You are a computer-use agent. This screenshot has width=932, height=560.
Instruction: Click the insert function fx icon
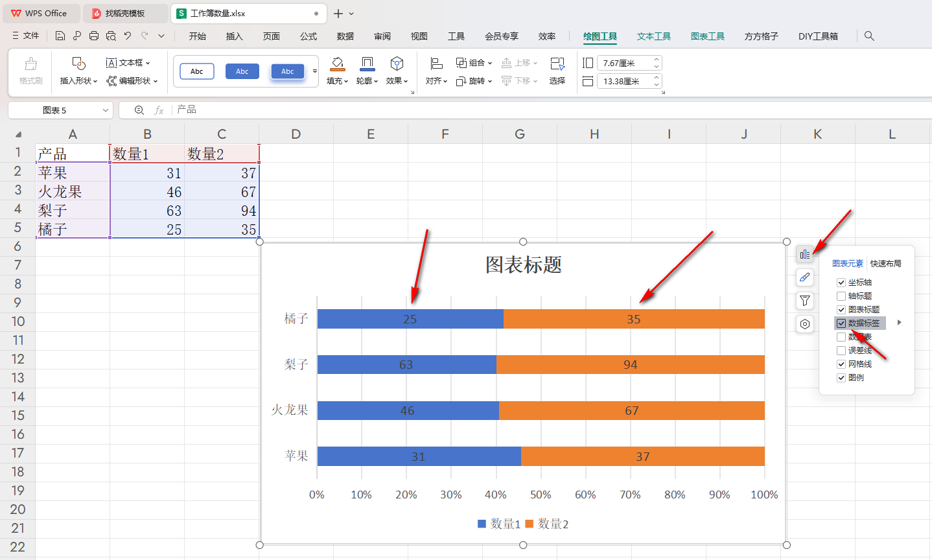click(x=159, y=110)
